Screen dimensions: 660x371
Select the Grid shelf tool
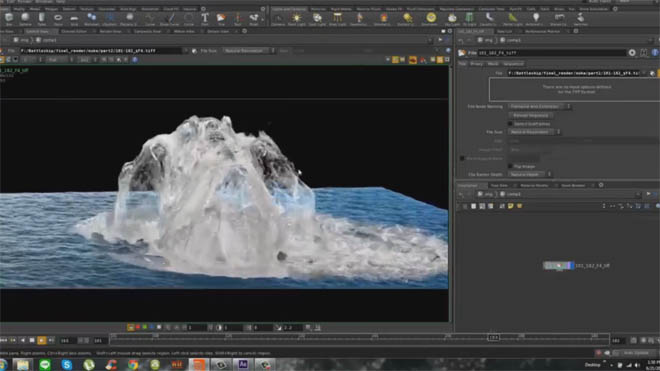(x=74, y=19)
